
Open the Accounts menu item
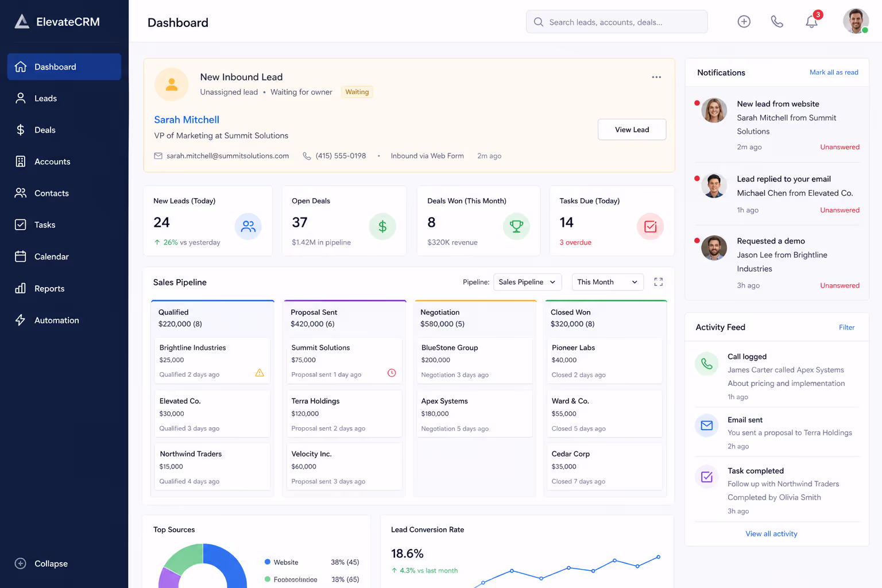click(x=64, y=161)
